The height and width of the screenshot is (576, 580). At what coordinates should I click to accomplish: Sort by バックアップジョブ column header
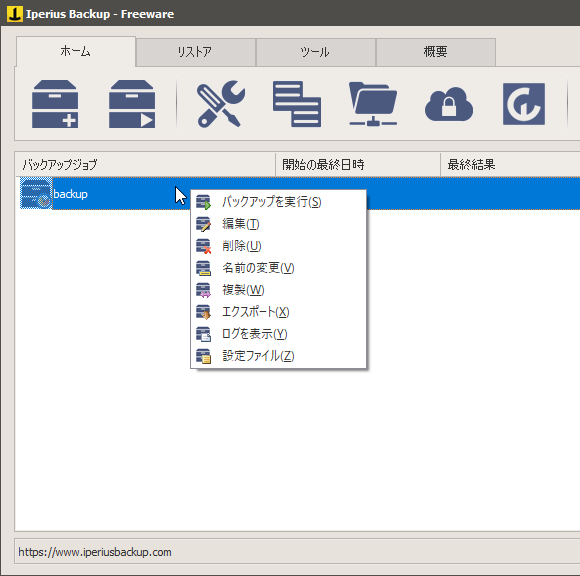(145, 164)
